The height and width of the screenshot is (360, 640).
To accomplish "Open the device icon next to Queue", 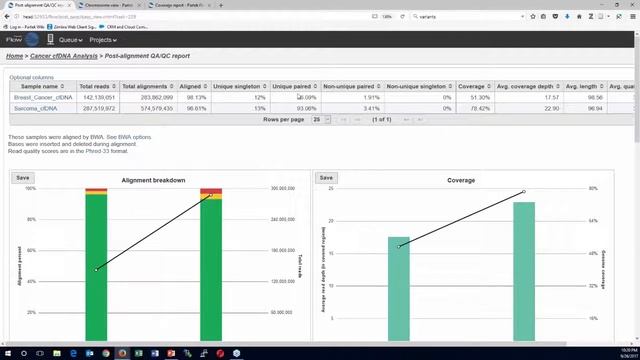I will [x=50, y=40].
